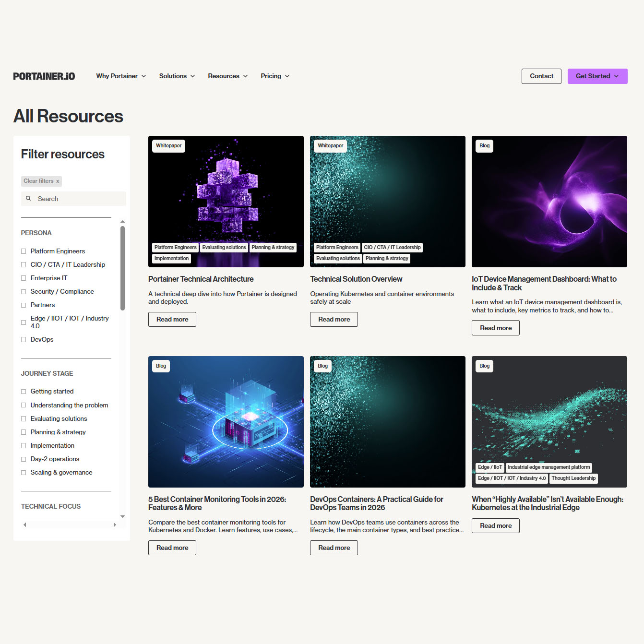Viewport: 644px width, 644px height.
Task: Click the CIO / CTA / IT Leadership card tag
Action: click(x=392, y=248)
